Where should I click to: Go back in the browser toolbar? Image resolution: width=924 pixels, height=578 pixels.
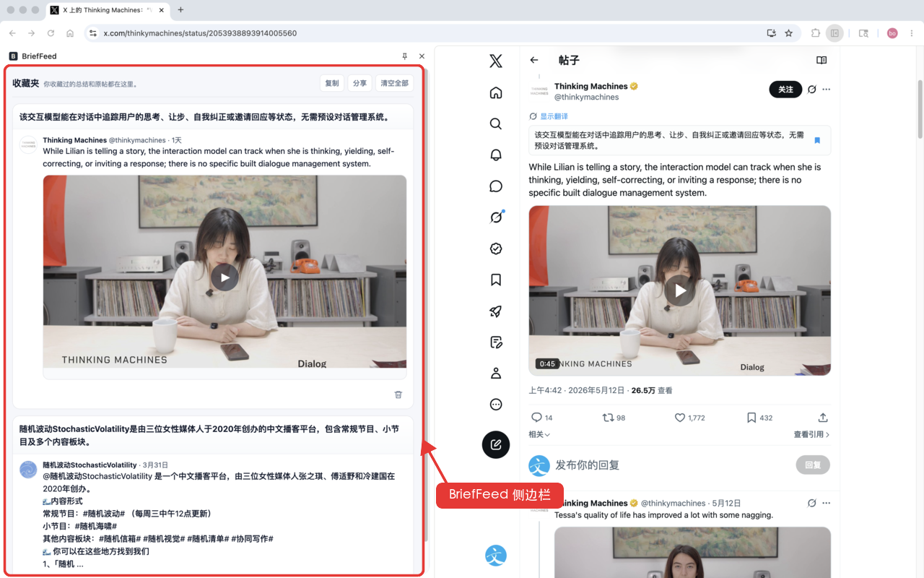12,33
